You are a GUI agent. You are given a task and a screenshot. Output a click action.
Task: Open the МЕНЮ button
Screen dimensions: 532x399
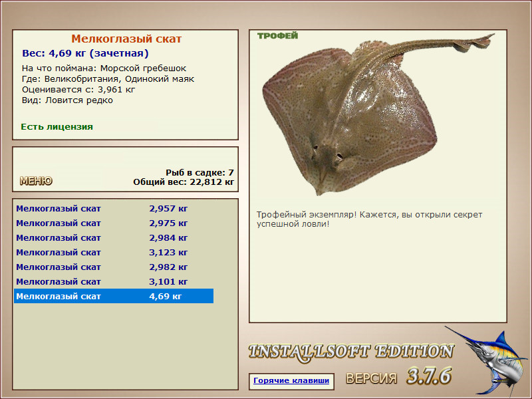point(36,181)
